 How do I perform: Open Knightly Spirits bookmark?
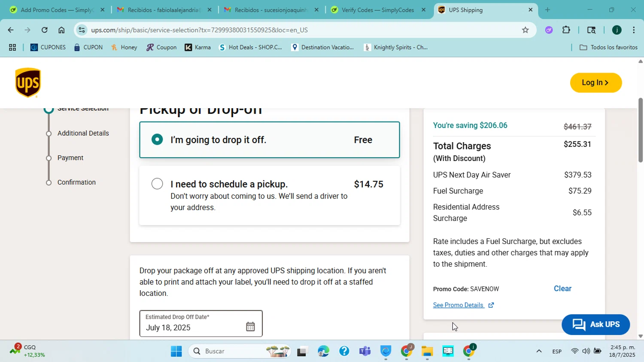(395, 47)
